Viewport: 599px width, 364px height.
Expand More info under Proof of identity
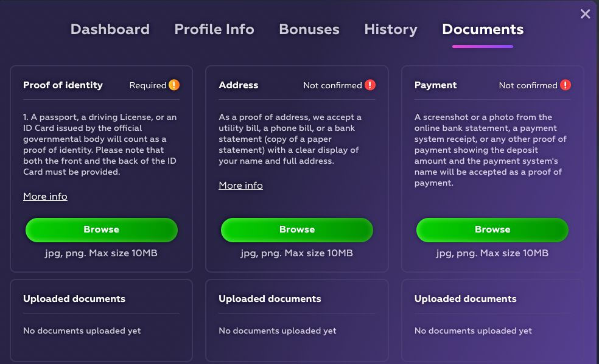[45, 197]
